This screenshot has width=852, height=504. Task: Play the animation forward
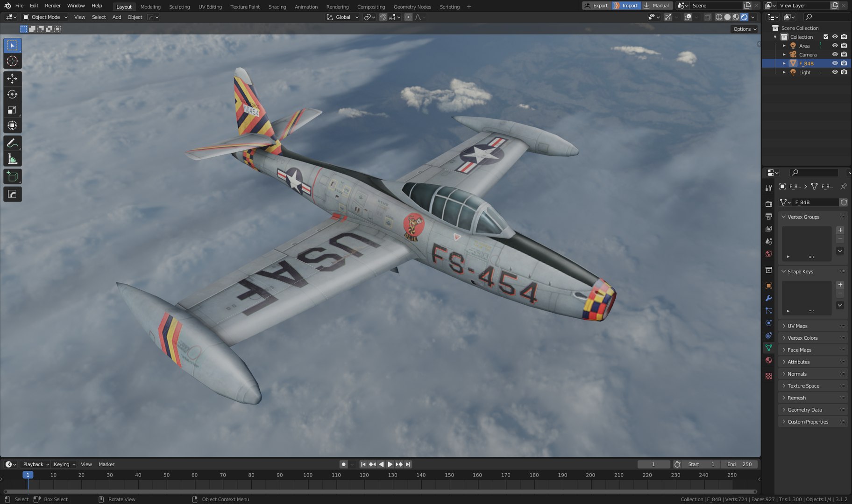[x=390, y=464]
